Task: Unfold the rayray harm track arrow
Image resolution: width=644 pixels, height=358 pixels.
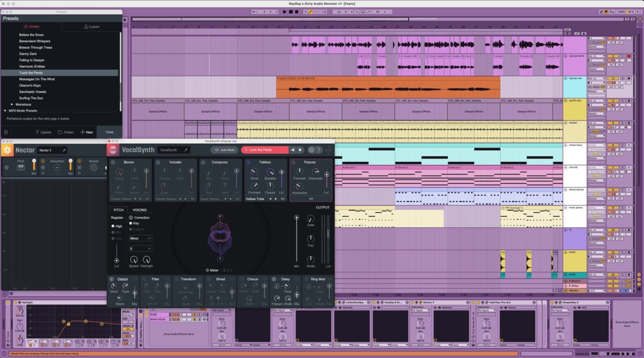Action: [565, 56]
